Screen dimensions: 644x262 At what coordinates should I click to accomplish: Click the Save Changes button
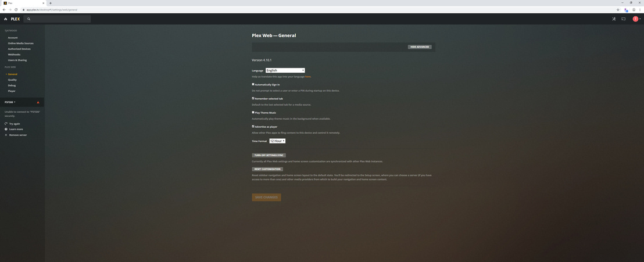click(x=266, y=198)
